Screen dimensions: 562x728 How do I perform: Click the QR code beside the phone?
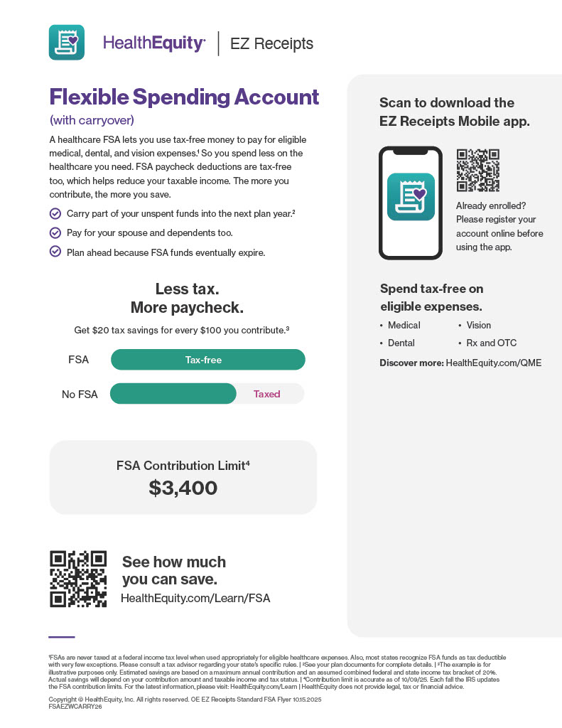pos(477,170)
